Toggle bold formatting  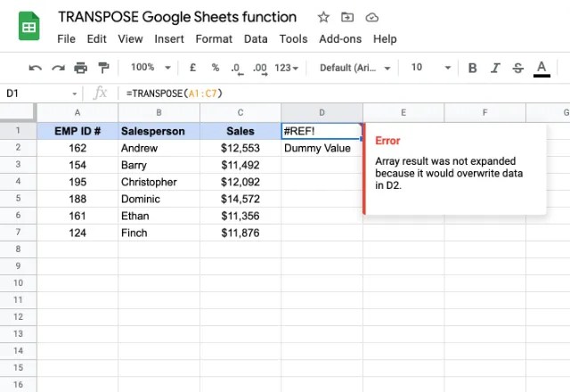point(472,68)
